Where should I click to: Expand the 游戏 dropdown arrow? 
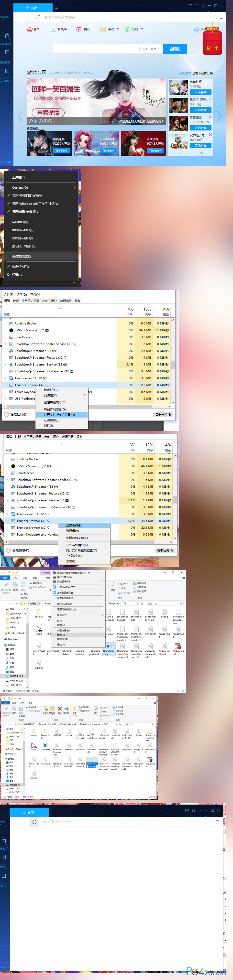(117, 29)
